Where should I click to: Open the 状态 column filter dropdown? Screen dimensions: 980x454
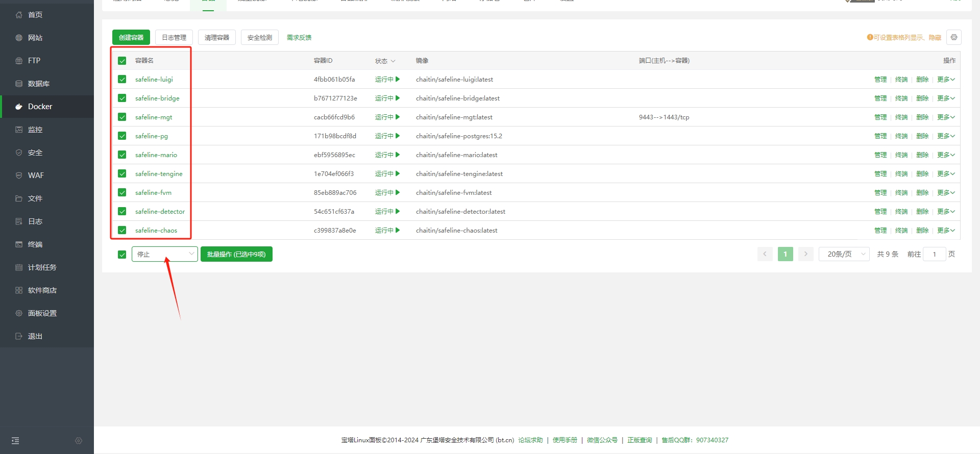pos(385,61)
